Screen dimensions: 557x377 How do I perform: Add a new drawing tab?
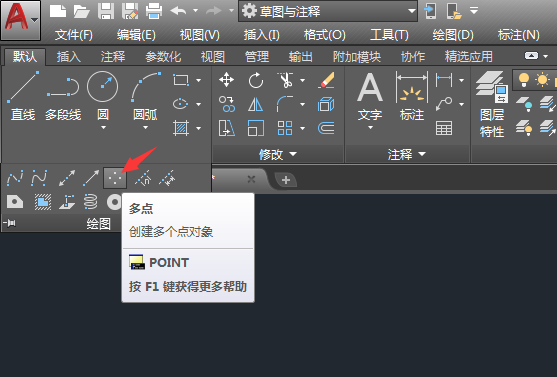(286, 180)
